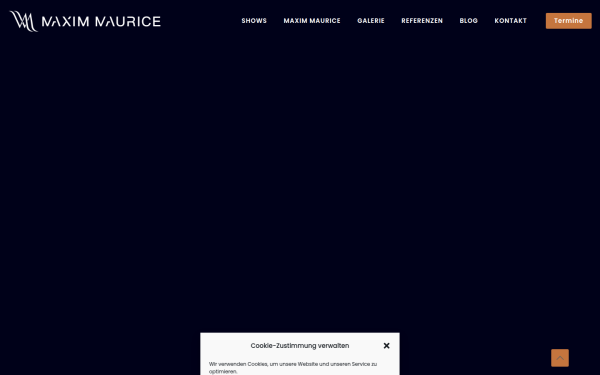Click the 'Wir verwenden Cookies' description text
600x375 pixels.
(x=293, y=367)
